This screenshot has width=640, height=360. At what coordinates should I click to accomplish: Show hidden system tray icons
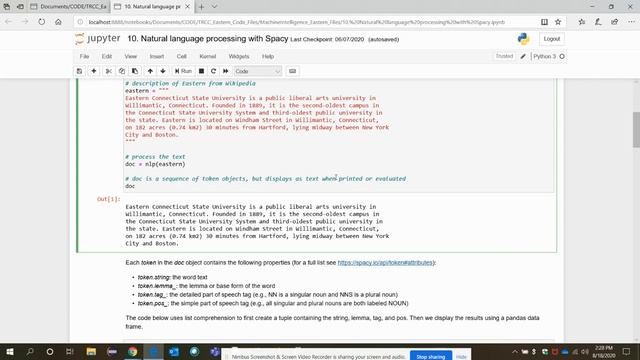point(515,351)
